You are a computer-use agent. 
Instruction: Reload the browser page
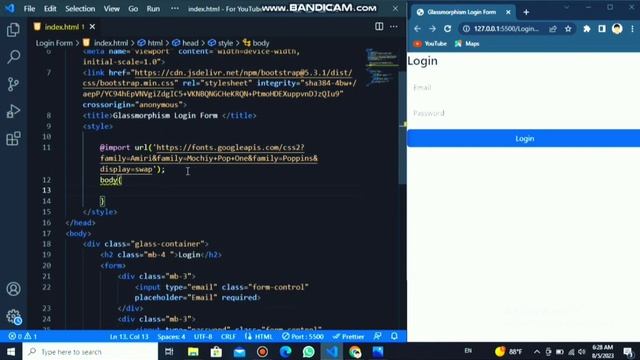coord(448,29)
